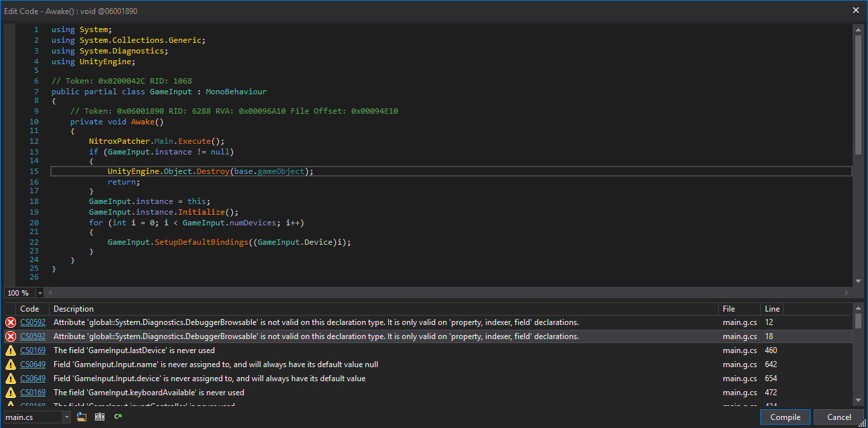Screen dimensions: 868x428
Task: Click the warning icon on the keyboardAvailable row
Action: (10, 392)
